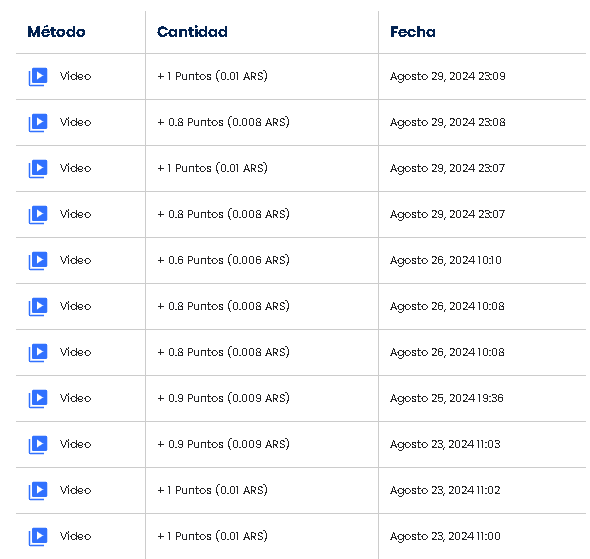
Task: Click "Video" label in the Agosto 23 11:03 row
Action: click(x=75, y=444)
